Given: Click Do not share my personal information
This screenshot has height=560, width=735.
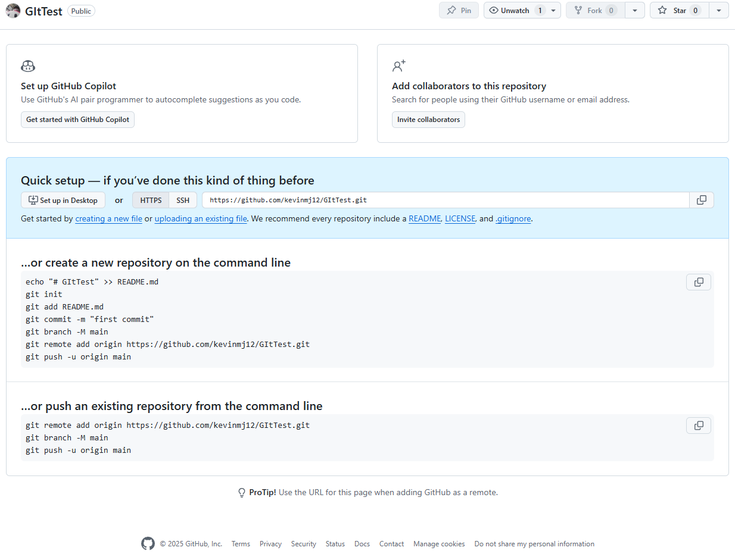Looking at the screenshot, I should point(534,544).
